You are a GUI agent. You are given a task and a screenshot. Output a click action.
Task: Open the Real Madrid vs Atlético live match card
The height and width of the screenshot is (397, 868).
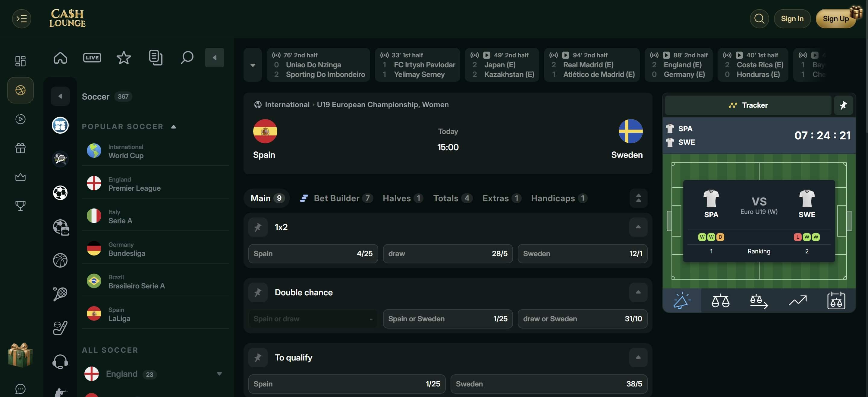click(x=592, y=65)
